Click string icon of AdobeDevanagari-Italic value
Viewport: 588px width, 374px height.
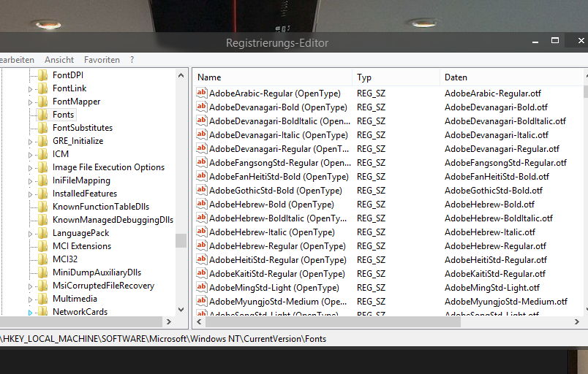[202, 134]
